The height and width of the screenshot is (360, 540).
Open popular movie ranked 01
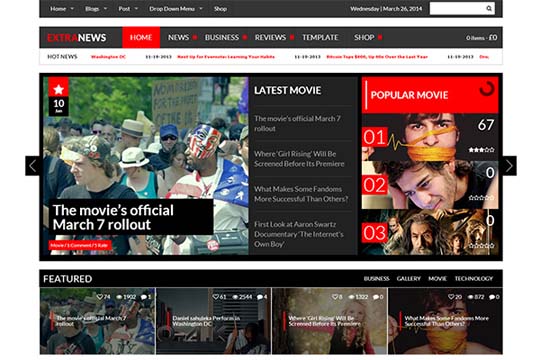click(x=430, y=137)
